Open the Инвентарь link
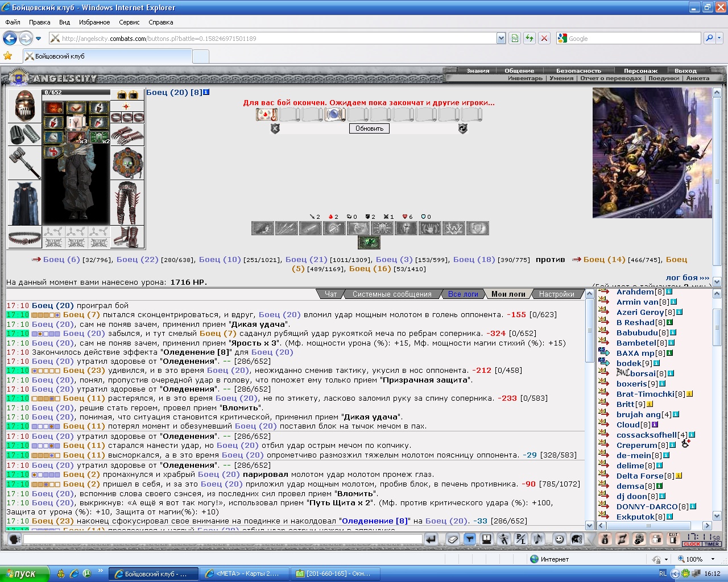The width and height of the screenshot is (728, 582). [x=525, y=78]
